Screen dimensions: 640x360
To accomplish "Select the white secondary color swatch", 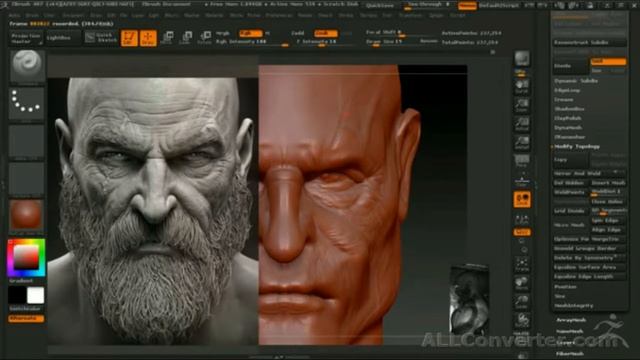I will tap(36, 295).
